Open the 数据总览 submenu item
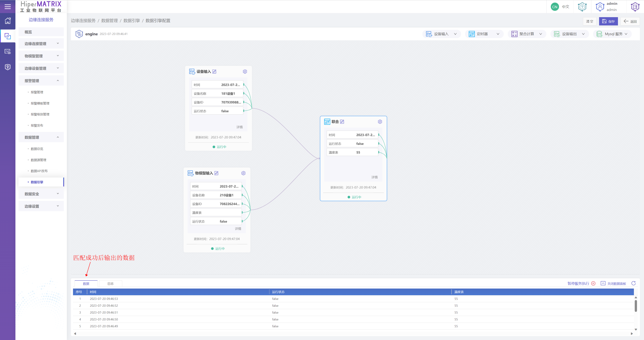The width and height of the screenshot is (644, 340). (37, 149)
